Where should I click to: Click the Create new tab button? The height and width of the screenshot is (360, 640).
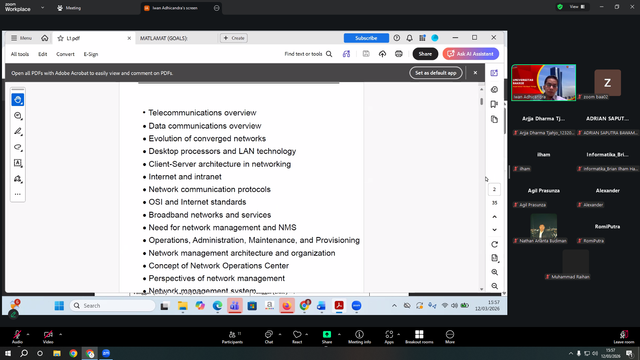234,38
